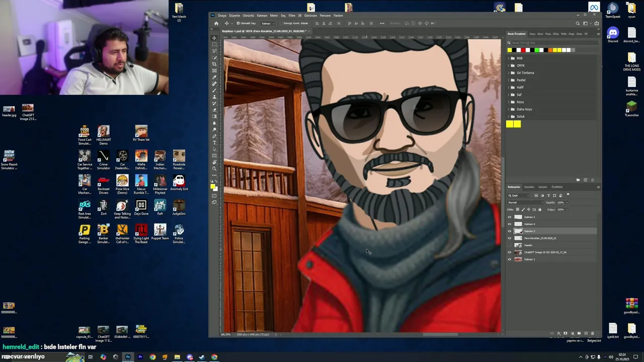Click the type layer filter icon

pos(548,196)
